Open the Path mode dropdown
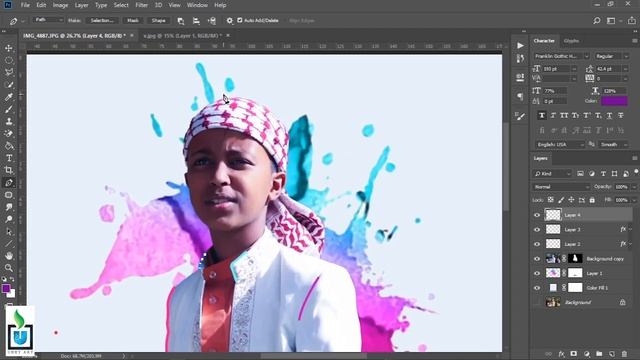This screenshot has width=640, height=360. (x=48, y=20)
